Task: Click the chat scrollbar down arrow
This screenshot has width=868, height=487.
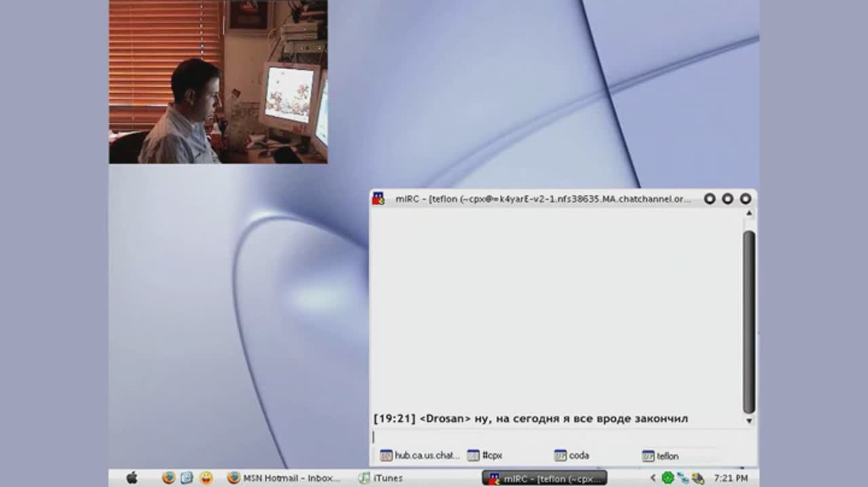Action: click(749, 421)
